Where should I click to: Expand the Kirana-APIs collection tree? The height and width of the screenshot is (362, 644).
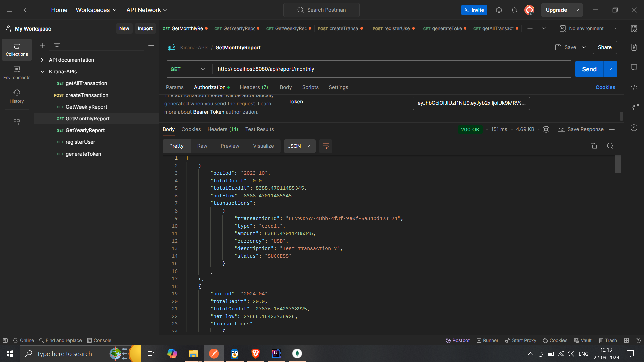click(42, 71)
